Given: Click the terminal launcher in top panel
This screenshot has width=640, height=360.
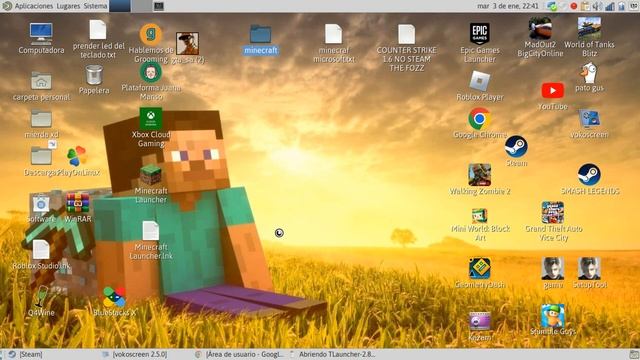Looking at the screenshot, I should point(159,6).
